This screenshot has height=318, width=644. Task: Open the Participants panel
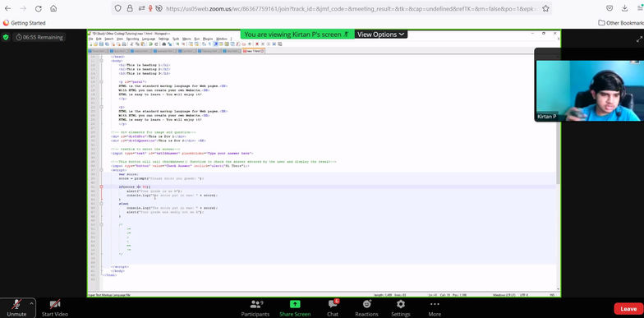click(x=255, y=307)
